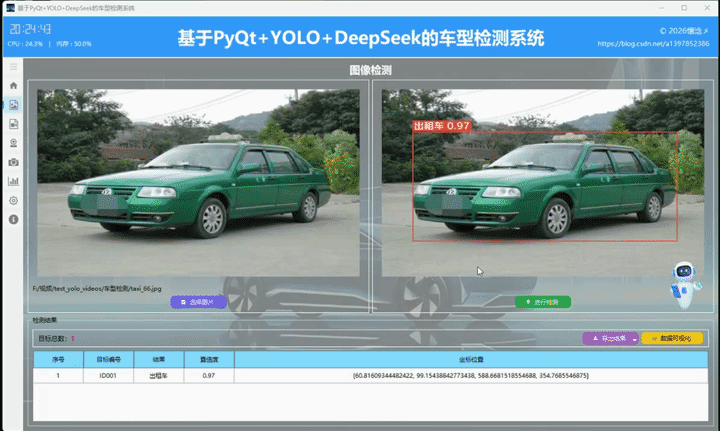Viewport: 720px width, 431px height.
Task: Select the coordinates cell starting with 60.816
Action: click(x=471, y=375)
